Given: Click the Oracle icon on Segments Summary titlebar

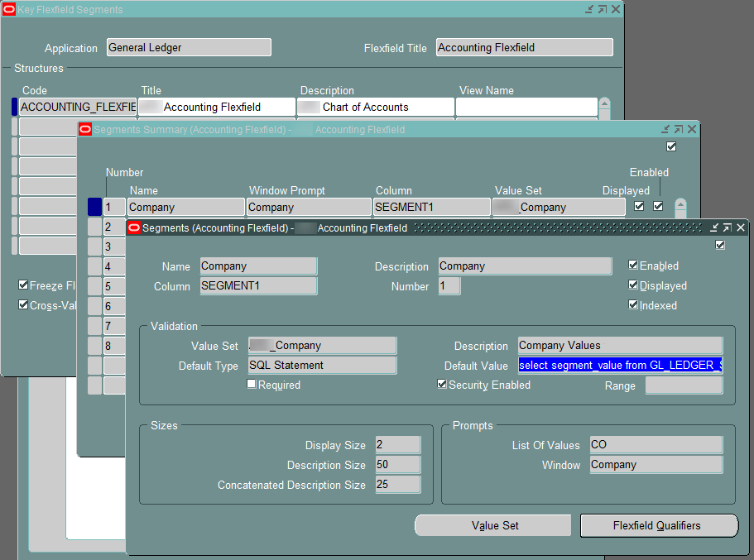Looking at the screenshot, I should pos(84,129).
